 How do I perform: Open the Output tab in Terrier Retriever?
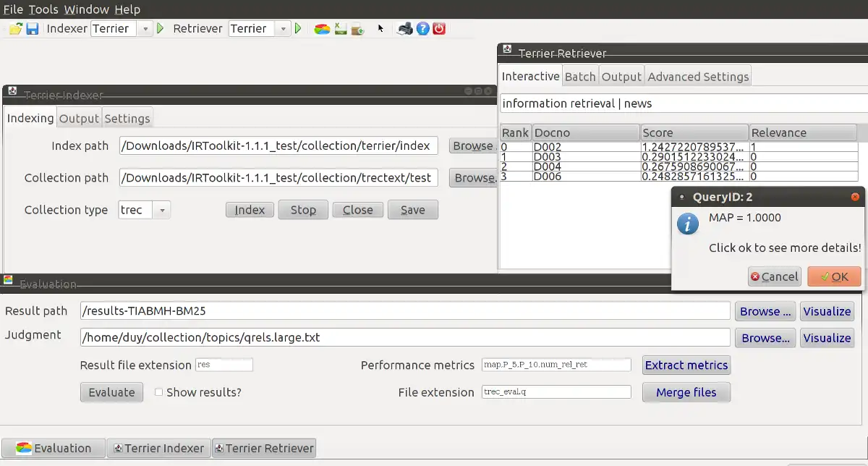click(621, 76)
